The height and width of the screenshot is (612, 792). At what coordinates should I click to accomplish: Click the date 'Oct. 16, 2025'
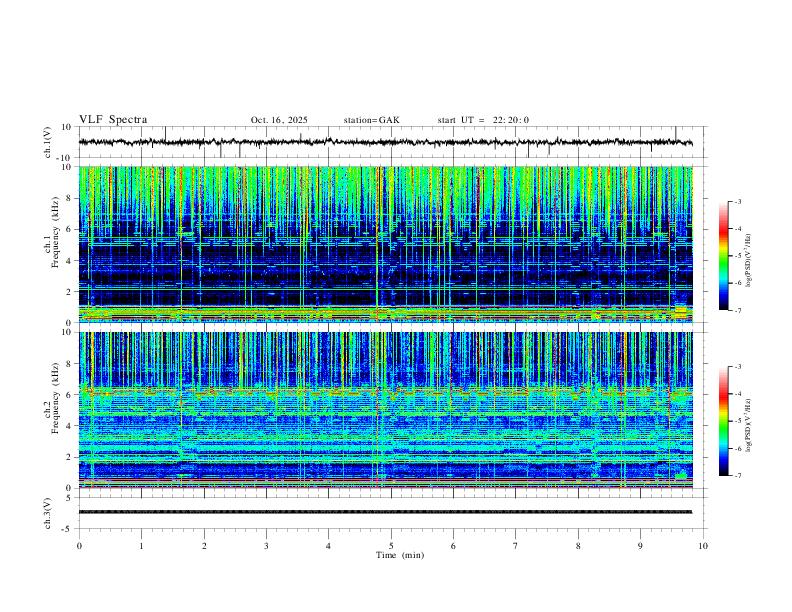279,120
